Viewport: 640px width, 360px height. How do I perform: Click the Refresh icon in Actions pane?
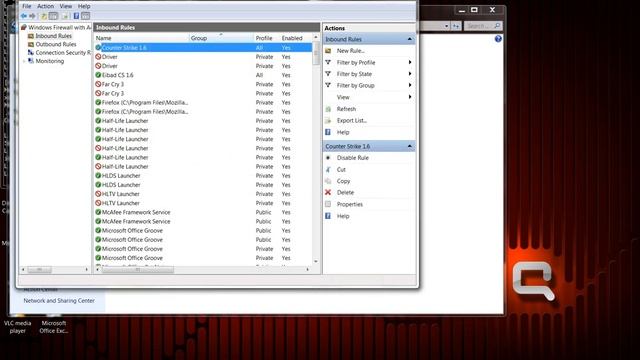coord(328,109)
